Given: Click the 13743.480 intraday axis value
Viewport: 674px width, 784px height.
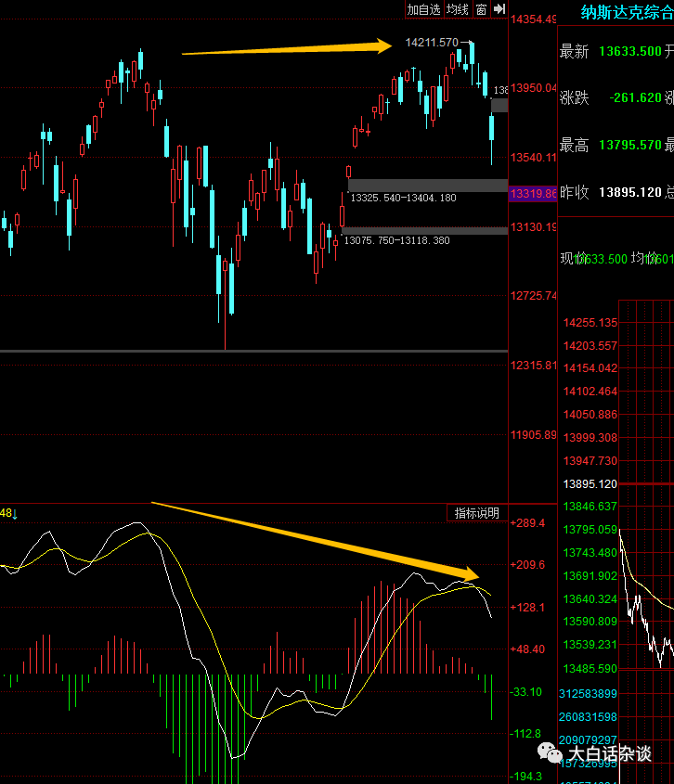Looking at the screenshot, I should [590, 553].
